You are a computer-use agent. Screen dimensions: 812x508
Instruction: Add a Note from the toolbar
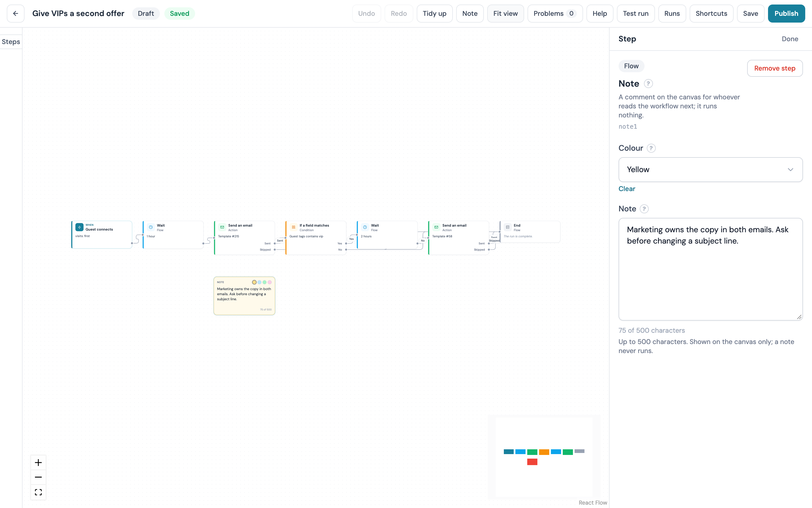(470, 14)
